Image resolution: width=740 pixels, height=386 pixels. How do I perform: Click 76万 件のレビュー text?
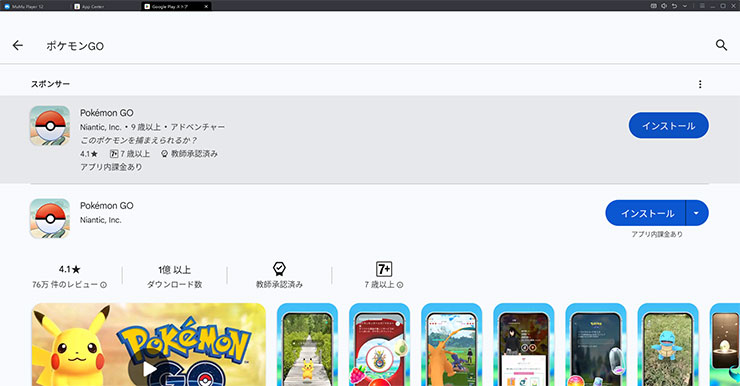65,285
